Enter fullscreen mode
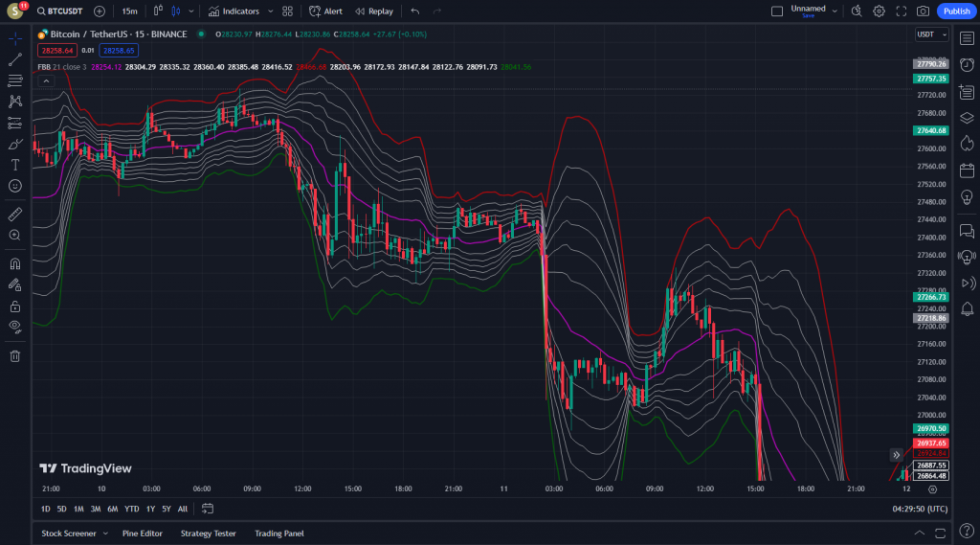Viewport: 980px width, 545px height. tap(901, 11)
